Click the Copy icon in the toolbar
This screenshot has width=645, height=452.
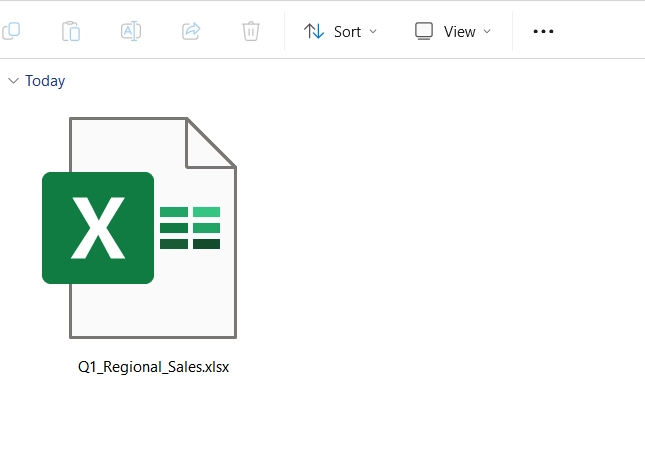[x=11, y=31]
